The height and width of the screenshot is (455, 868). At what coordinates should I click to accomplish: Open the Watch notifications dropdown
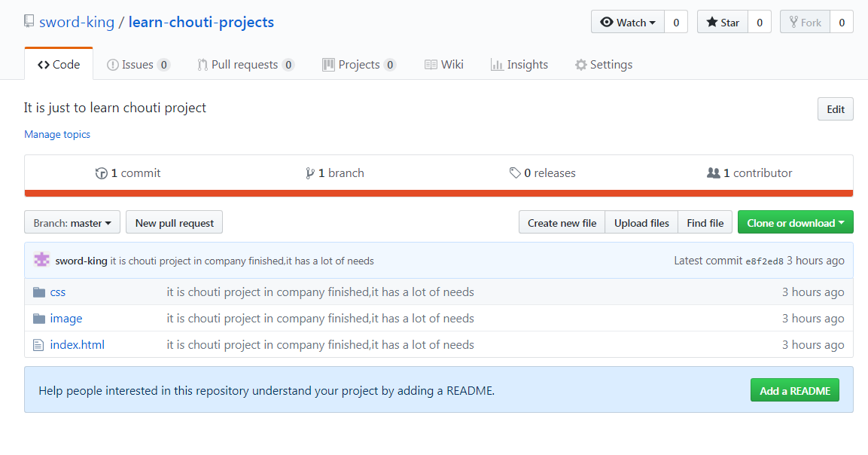point(628,23)
